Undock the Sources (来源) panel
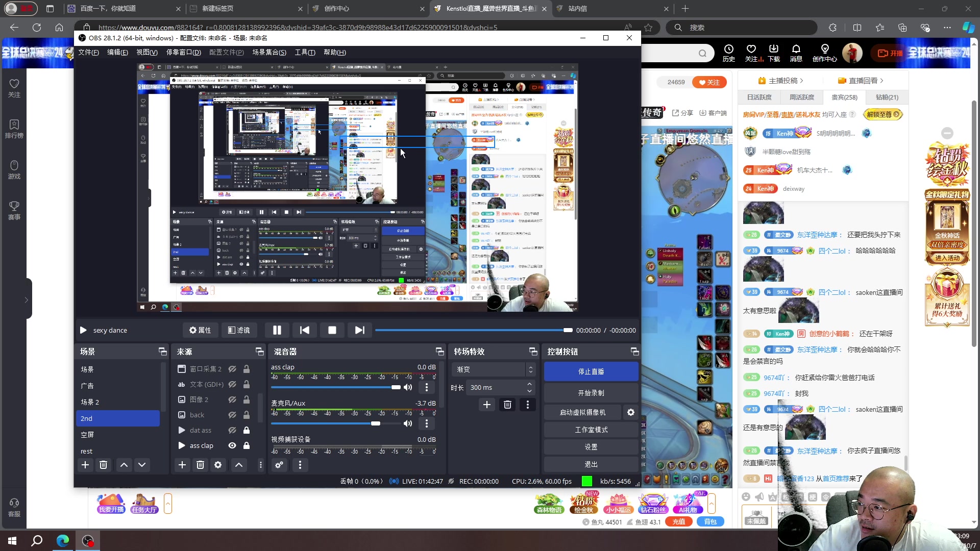 (x=259, y=352)
